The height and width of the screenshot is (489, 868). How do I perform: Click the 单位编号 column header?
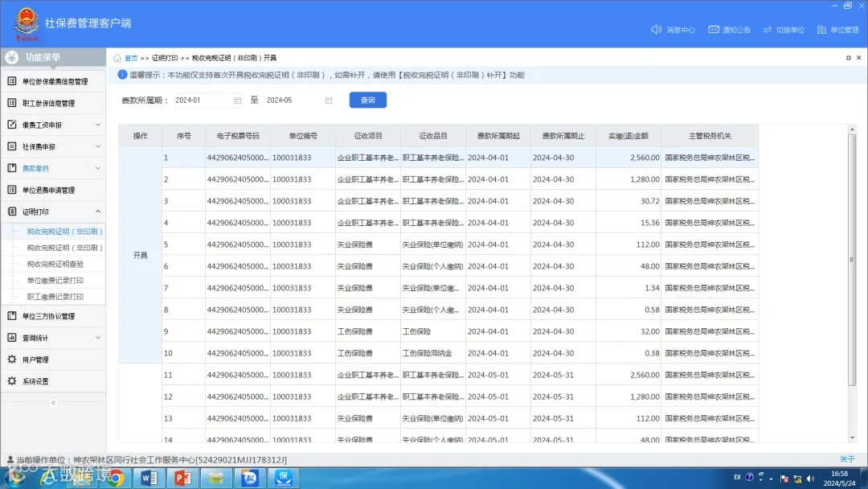[x=303, y=136]
